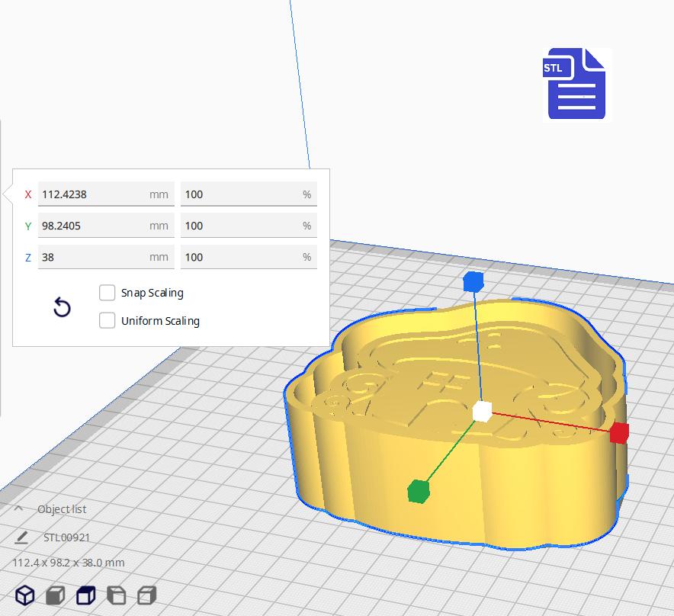The width and height of the screenshot is (674, 616).
Task: Reset scaling with the circular arrow icon
Action: coord(61,306)
